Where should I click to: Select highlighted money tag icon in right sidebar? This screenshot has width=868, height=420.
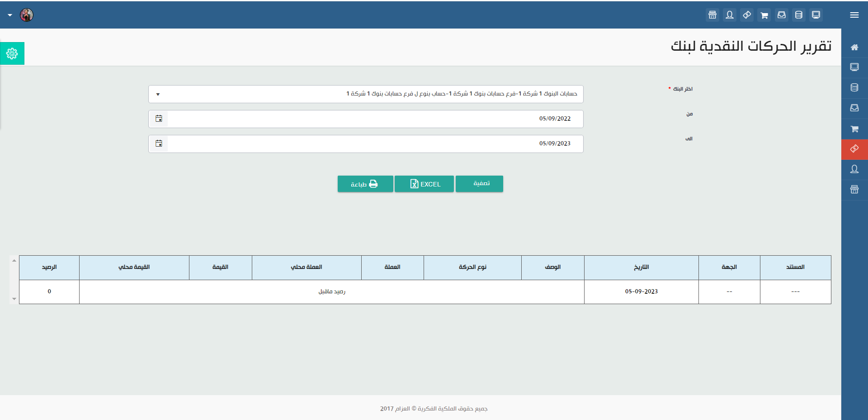click(854, 149)
